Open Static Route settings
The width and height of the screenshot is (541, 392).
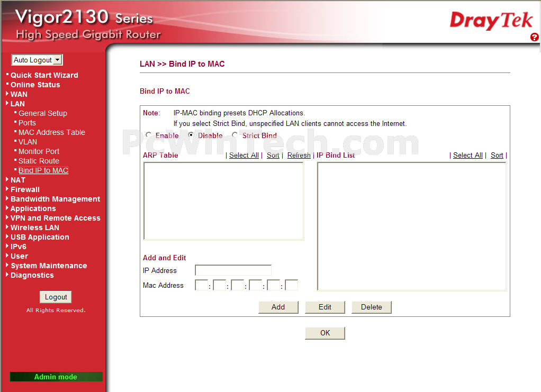click(x=39, y=161)
